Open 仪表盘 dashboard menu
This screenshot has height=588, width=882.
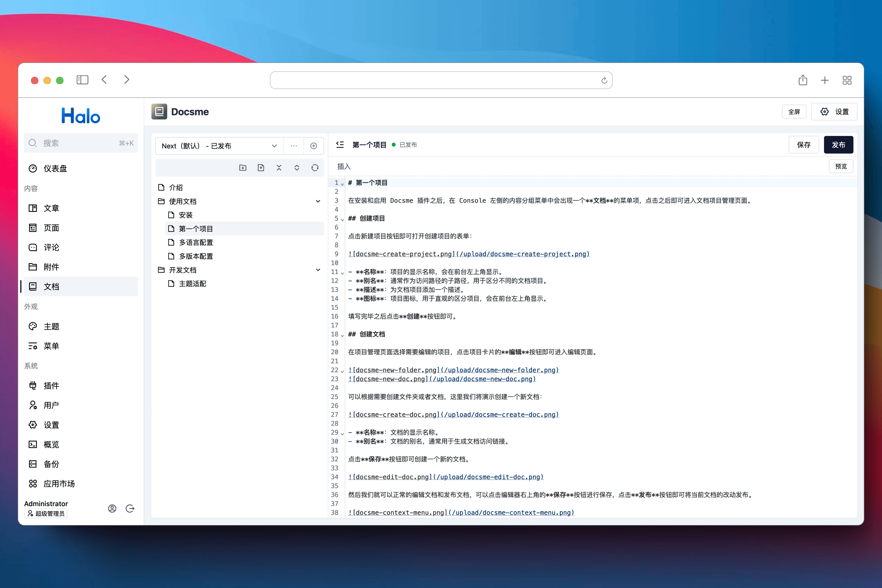point(81,168)
